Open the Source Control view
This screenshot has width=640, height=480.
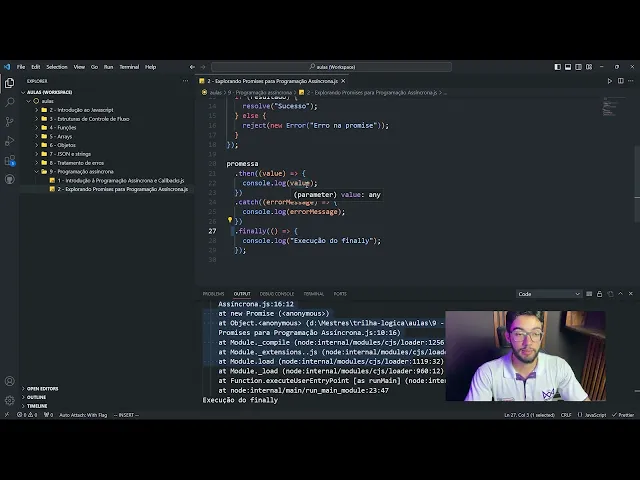[x=9, y=122]
